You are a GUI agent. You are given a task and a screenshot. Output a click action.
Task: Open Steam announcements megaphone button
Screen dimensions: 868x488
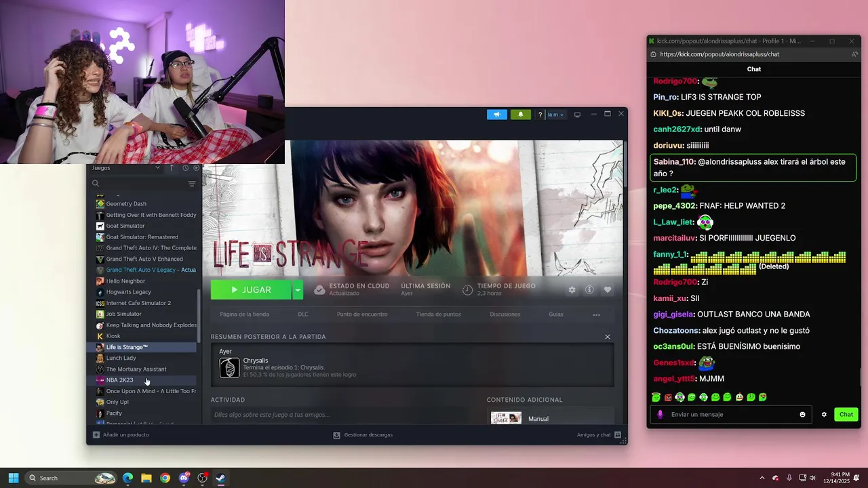tap(496, 115)
